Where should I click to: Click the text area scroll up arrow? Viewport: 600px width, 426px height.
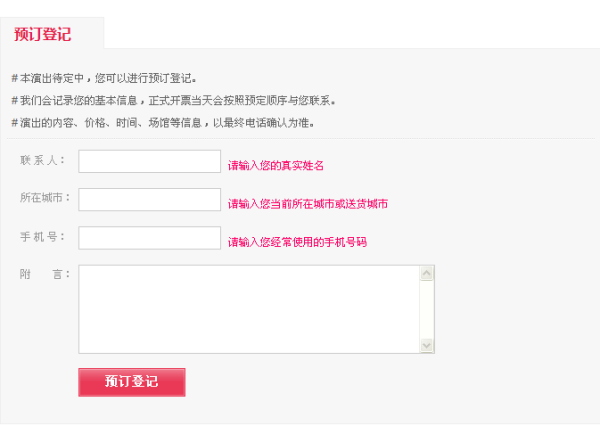point(427,273)
